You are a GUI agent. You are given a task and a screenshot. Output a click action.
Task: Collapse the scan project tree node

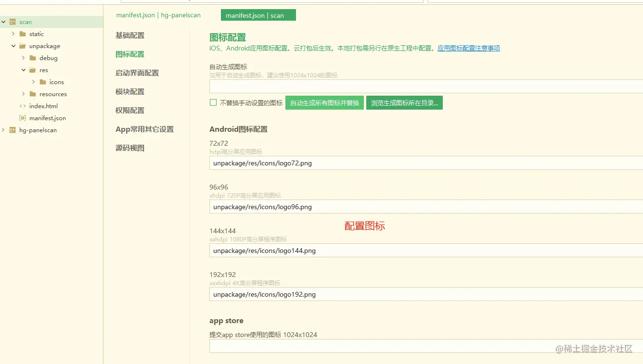pyautogui.click(x=3, y=22)
